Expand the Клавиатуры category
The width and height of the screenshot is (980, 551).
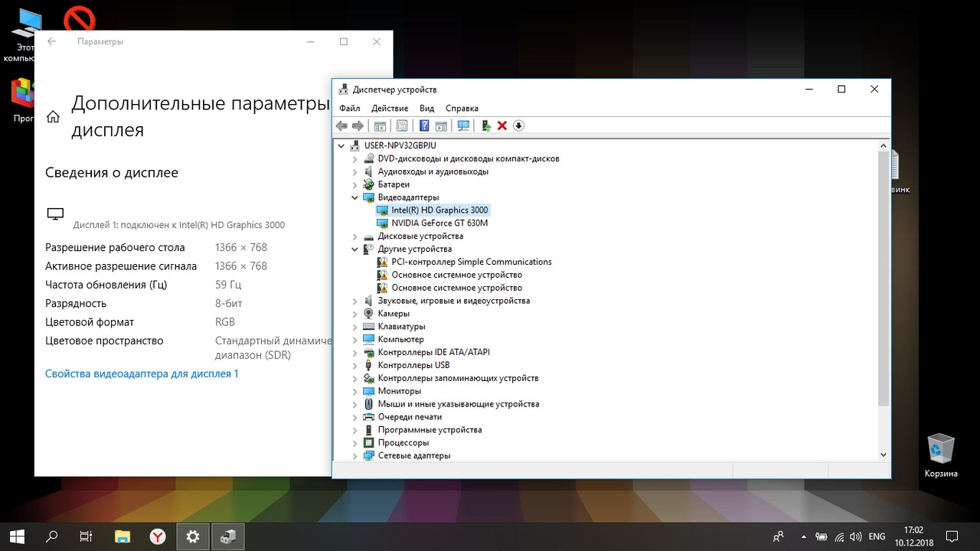coord(354,327)
